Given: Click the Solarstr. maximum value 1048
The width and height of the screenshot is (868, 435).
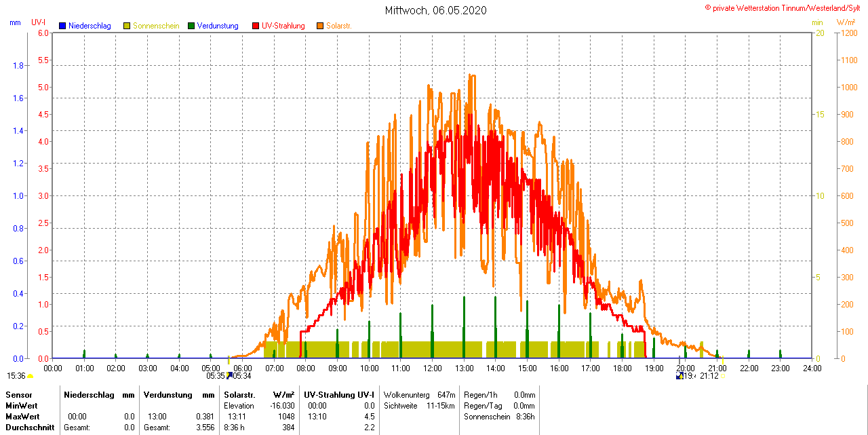Looking at the screenshot, I should click(286, 416).
